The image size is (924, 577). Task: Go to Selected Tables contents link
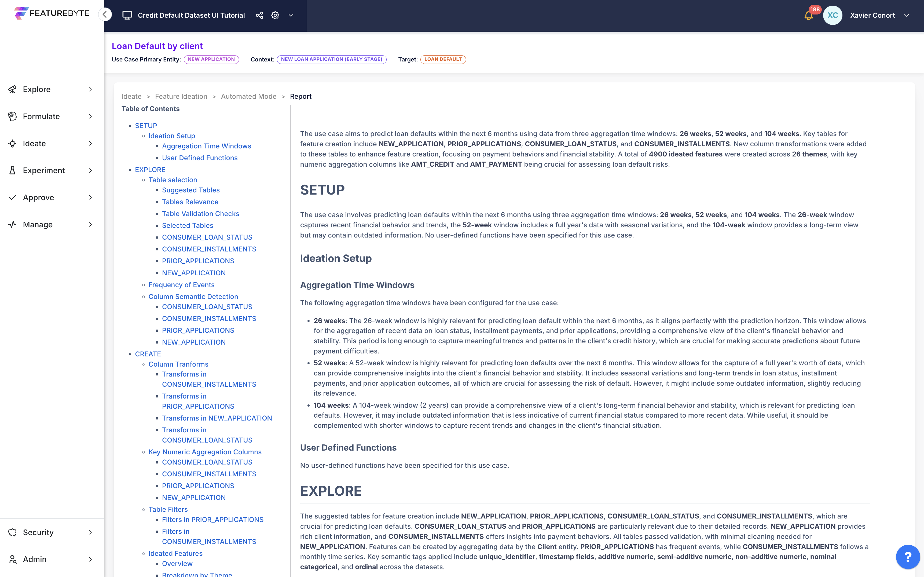(187, 225)
